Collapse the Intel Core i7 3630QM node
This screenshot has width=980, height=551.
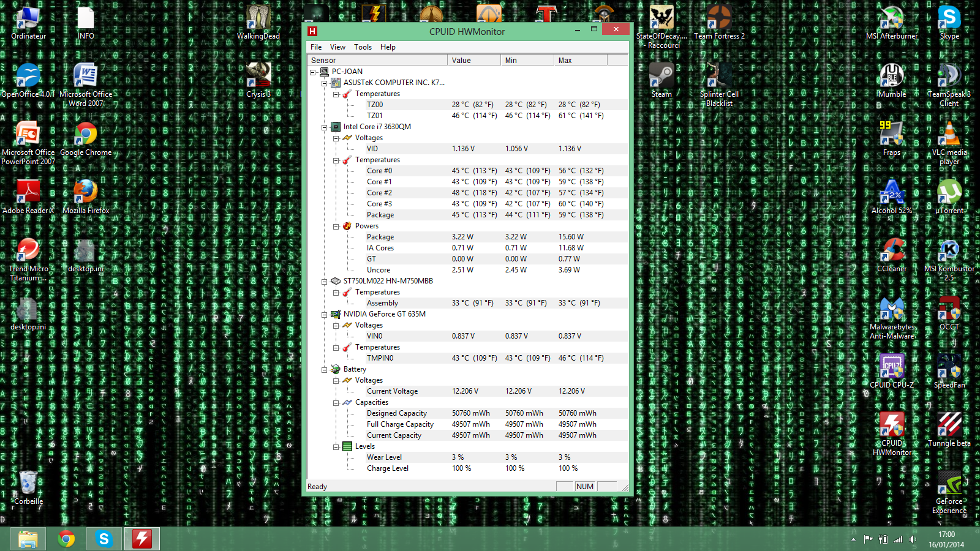[x=325, y=127]
